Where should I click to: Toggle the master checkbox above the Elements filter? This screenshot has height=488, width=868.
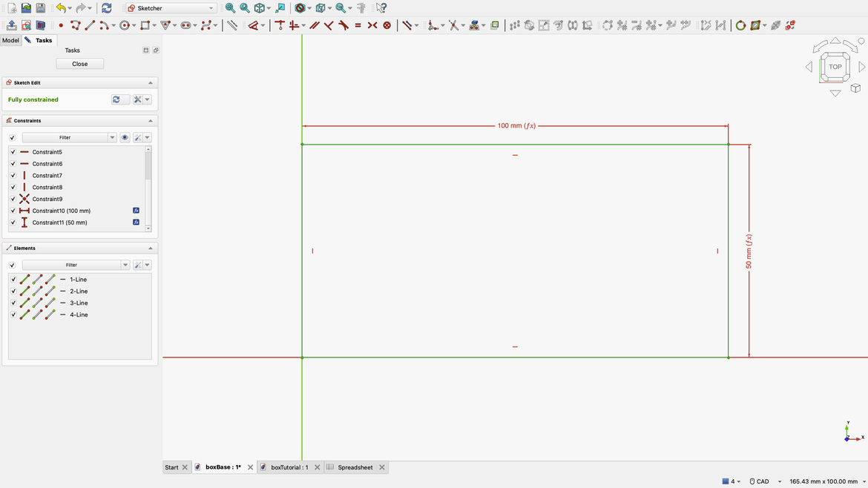click(13, 265)
